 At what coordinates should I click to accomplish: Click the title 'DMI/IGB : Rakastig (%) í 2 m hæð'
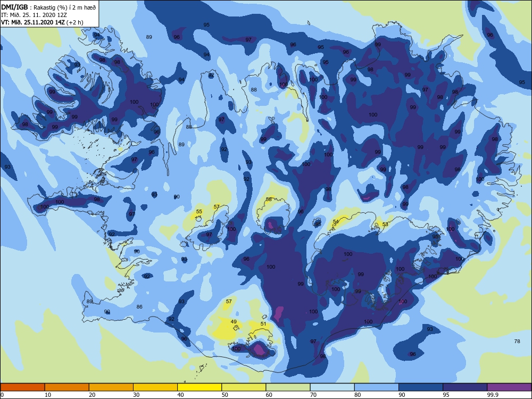[x=48, y=7]
